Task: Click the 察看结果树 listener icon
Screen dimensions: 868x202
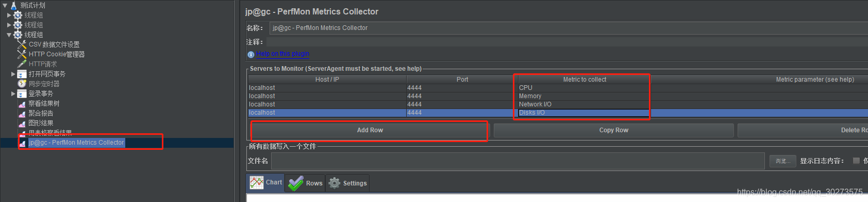Action: (22, 104)
